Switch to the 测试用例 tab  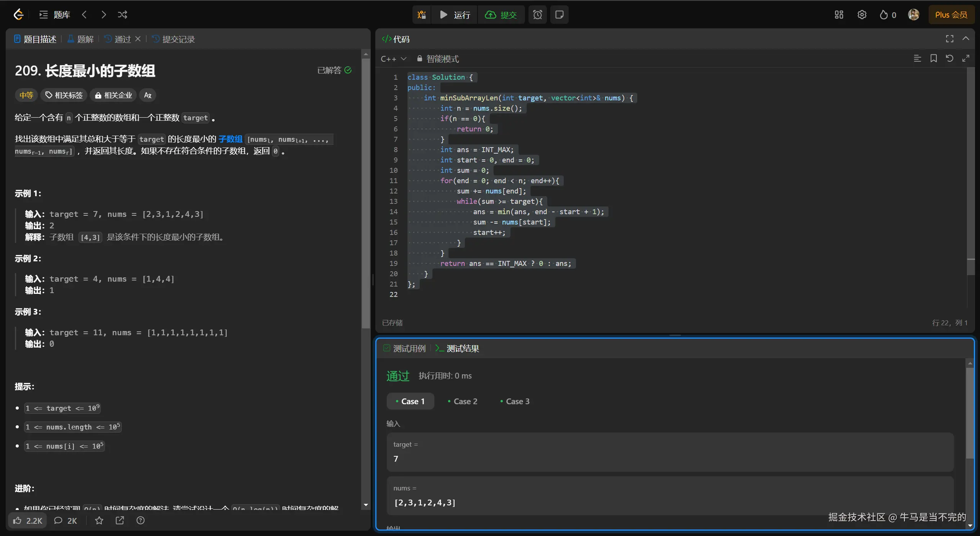click(x=404, y=349)
